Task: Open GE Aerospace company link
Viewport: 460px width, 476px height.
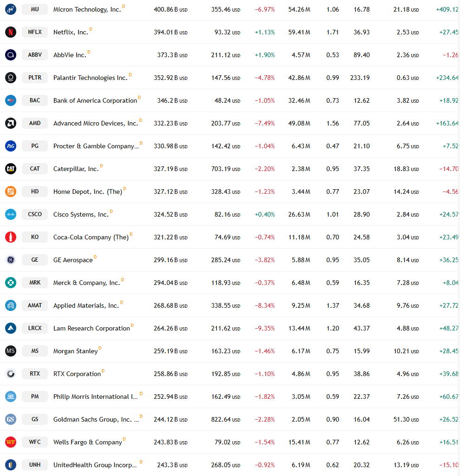Action: click(73, 260)
